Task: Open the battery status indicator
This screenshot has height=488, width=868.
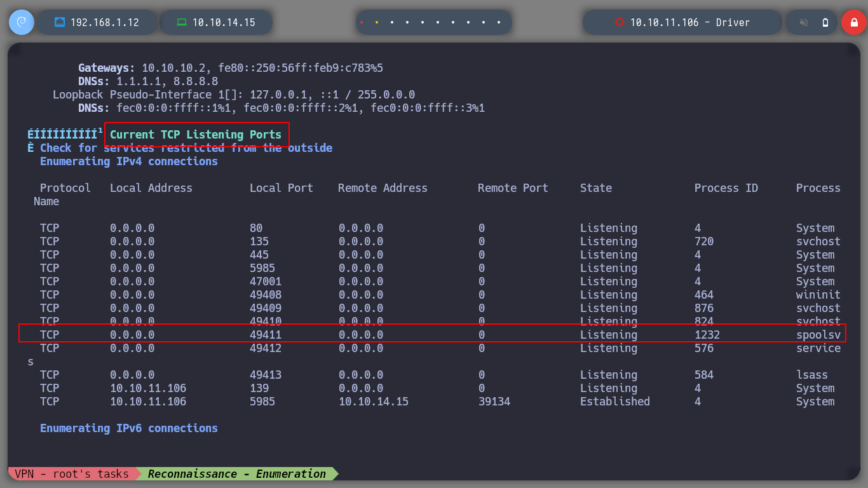Action: [825, 22]
